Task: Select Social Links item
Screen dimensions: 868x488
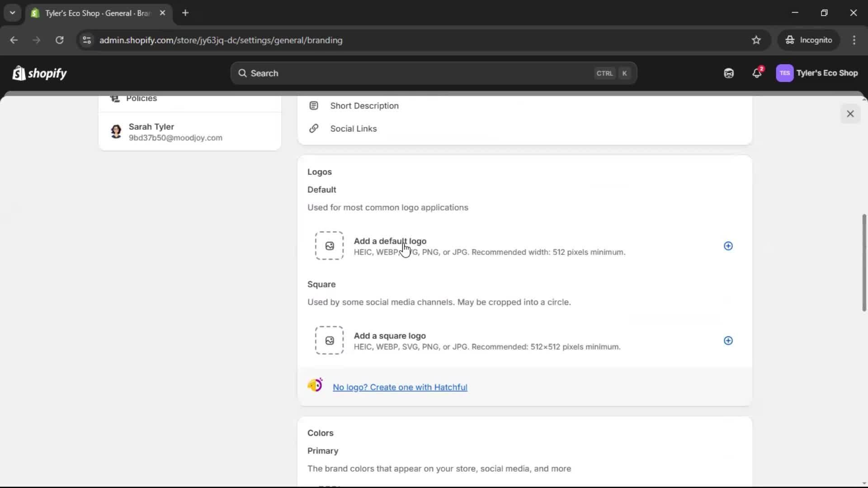Action: coord(353,129)
